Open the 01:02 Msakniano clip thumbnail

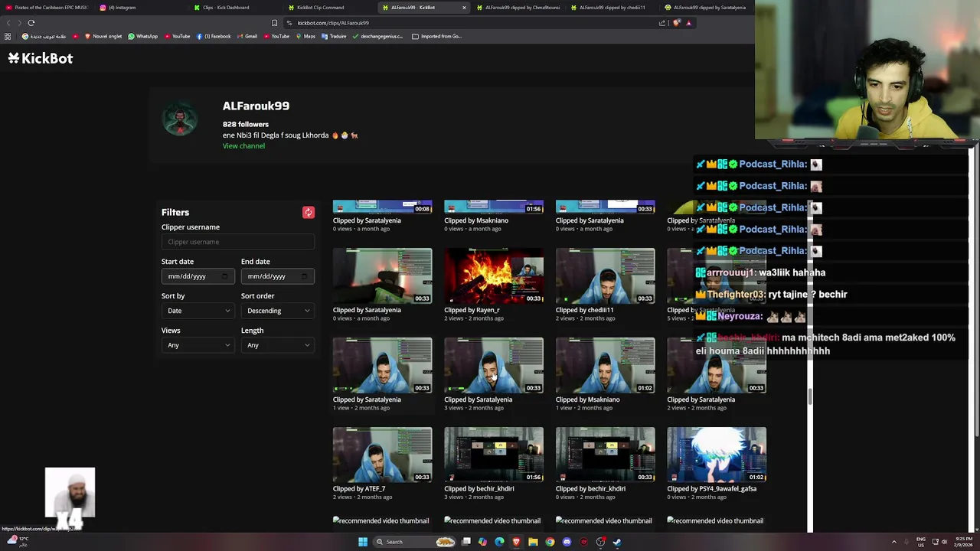click(606, 365)
